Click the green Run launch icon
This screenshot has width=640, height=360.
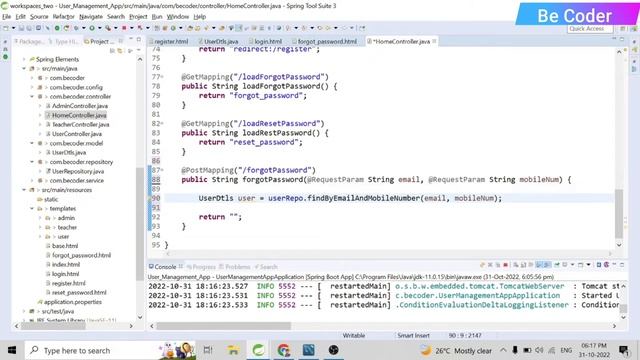click(x=92, y=28)
